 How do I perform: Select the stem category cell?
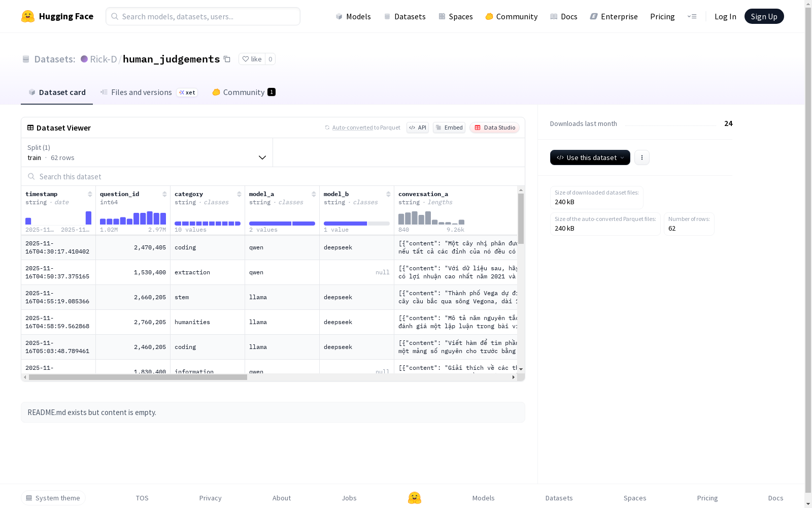coord(208,297)
